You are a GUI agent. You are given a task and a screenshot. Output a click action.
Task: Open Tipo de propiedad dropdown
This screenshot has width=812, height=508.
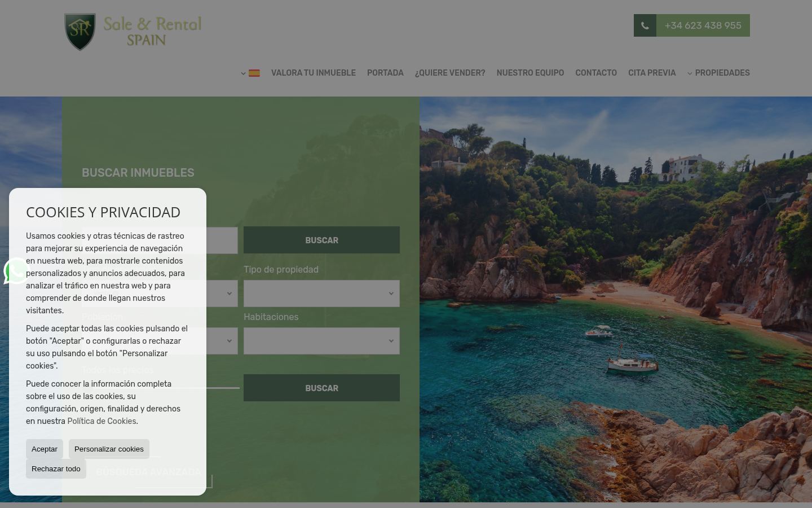(x=321, y=294)
